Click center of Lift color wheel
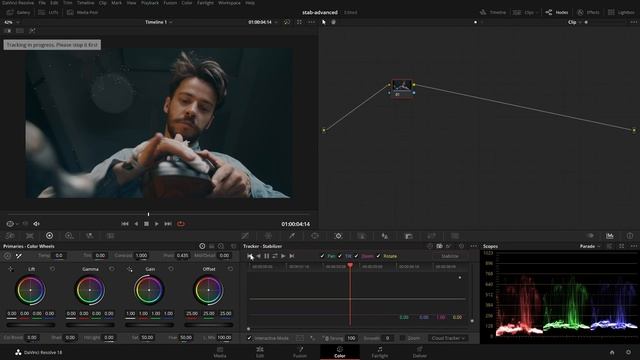This screenshot has width=640, height=360. [x=31, y=290]
